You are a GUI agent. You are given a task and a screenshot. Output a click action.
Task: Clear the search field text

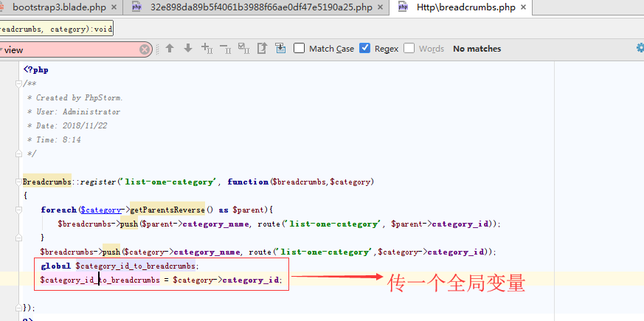[x=144, y=49]
